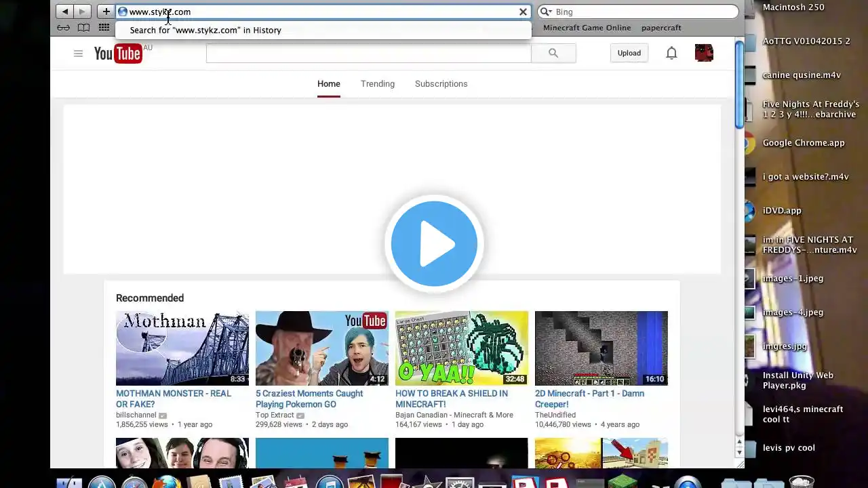Image resolution: width=868 pixels, height=488 pixels.
Task: Expand the Bing search engine dropdown
Action: [x=546, y=12]
